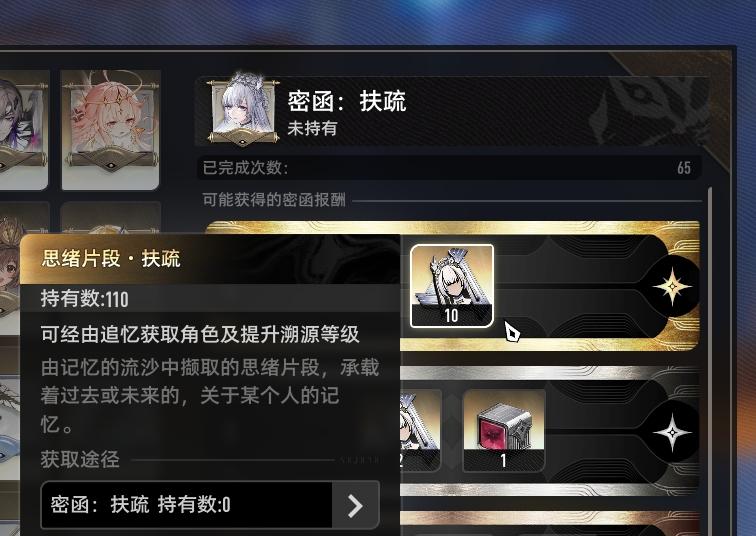Click the silver four-point star tier icon
The image size is (756, 536).
672,432
